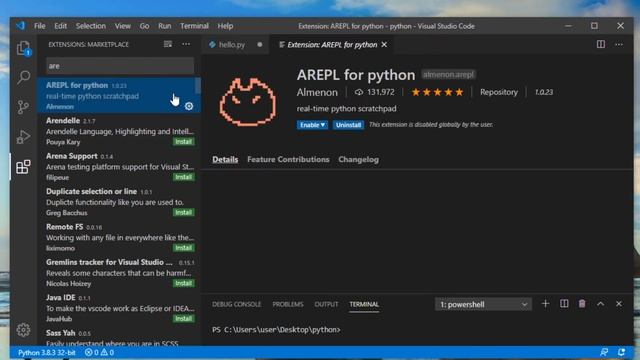Viewport: 640px width, 360px height.
Task: Click the install count download icon
Action: (358, 92)
